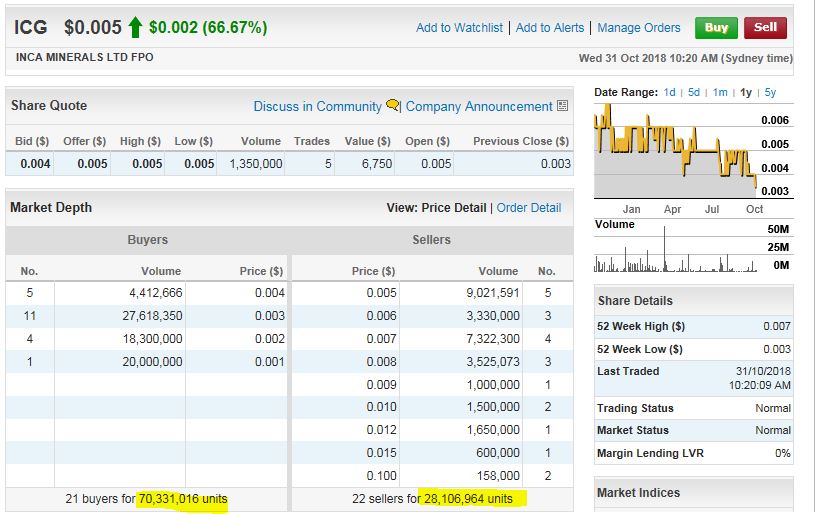
Task: Select the Market Status Normal value
Action: coord(773,430)
